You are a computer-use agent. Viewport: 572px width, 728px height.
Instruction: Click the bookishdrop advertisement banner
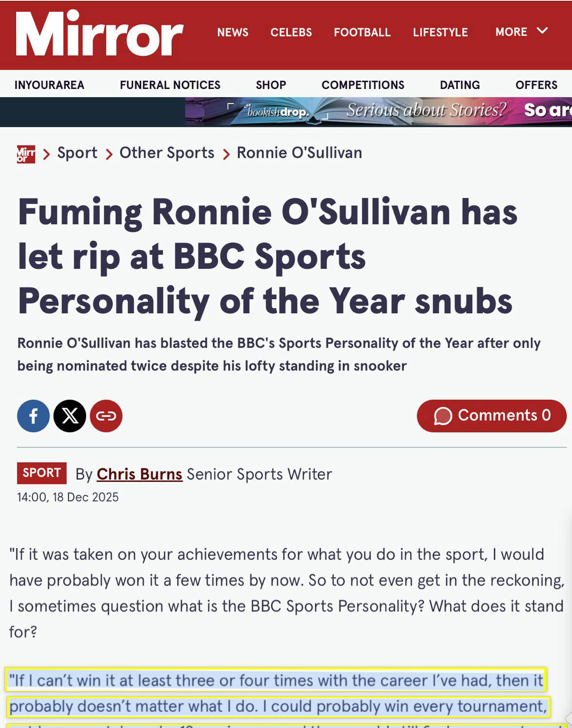[378, 111]
